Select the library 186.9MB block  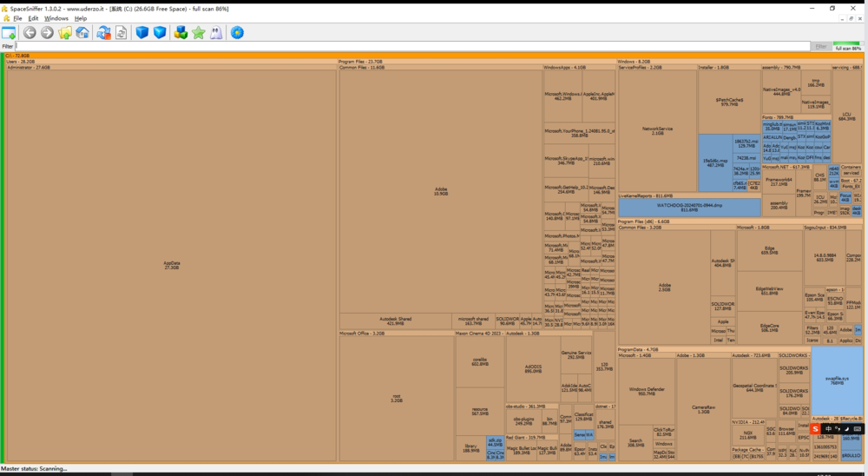tap(470, 448)
